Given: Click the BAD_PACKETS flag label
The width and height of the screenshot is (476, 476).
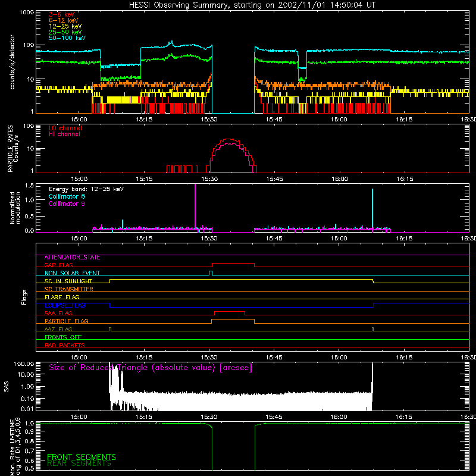Looking at the screenshot, I should click(x=65, y=345).
